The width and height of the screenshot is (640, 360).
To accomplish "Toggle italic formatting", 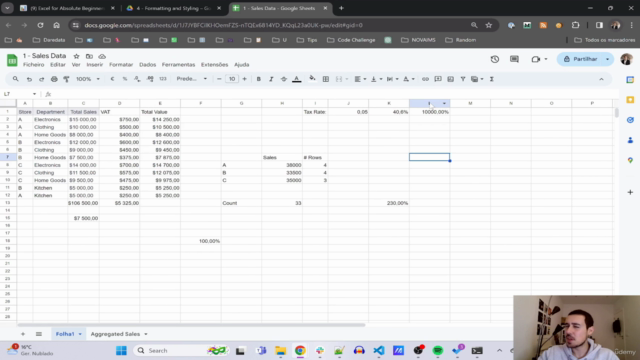I will tap(271, 79).
